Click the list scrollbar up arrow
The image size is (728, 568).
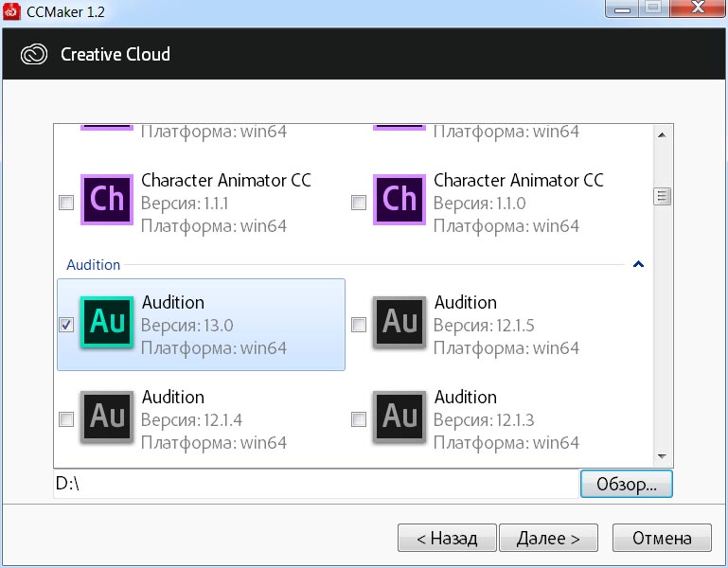point(663,135)
